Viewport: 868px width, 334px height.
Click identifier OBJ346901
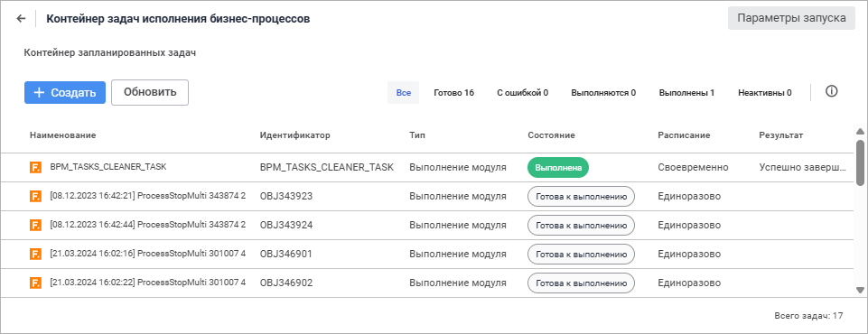(x=286, y=254)
